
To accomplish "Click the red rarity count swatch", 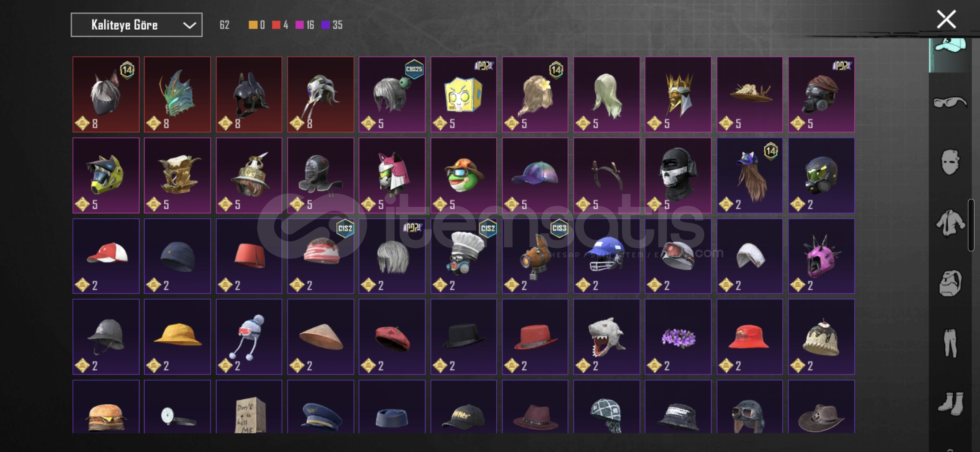I will point(276,25).
